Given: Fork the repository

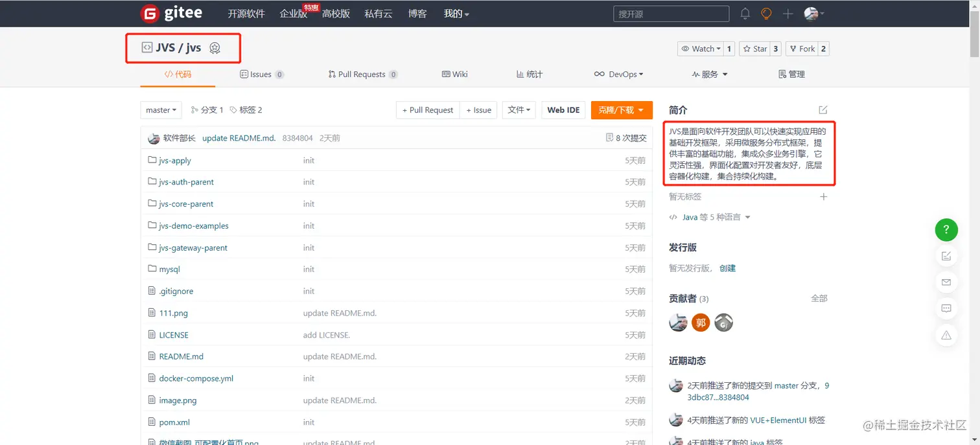Looking at the screenshot, I should (x=802, y=49).
